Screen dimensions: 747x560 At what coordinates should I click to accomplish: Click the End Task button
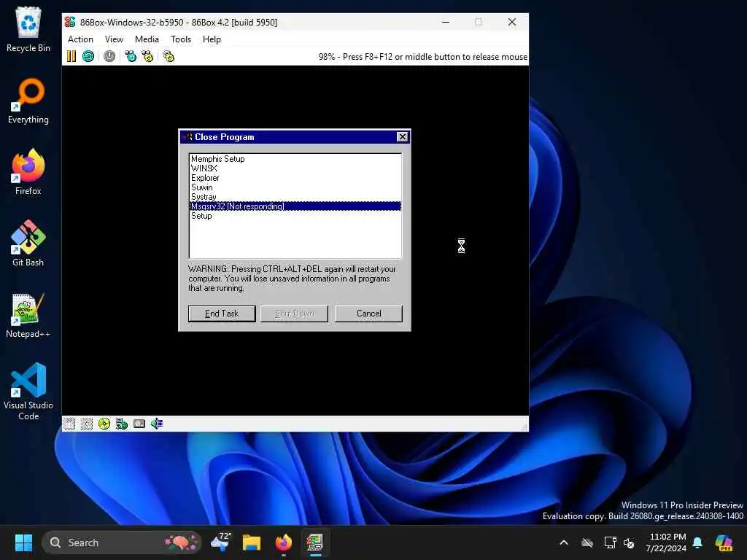(x=222, y=314)
